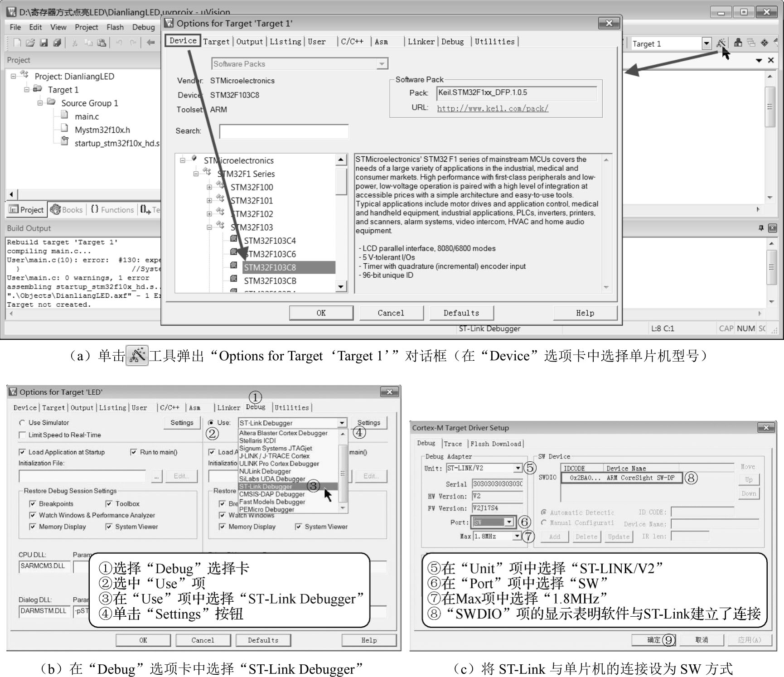Viewport: 784px width, 677px height.
Task: Select the 0x2BA0 ARM CoreSight SW-DP row
Action: 622,478
